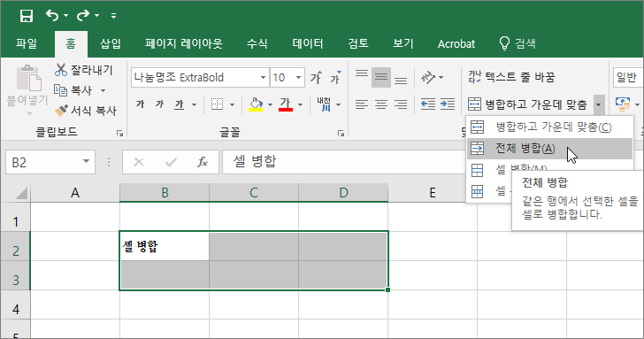Expand the 복사 dropdown arrow

coord(103,90)
